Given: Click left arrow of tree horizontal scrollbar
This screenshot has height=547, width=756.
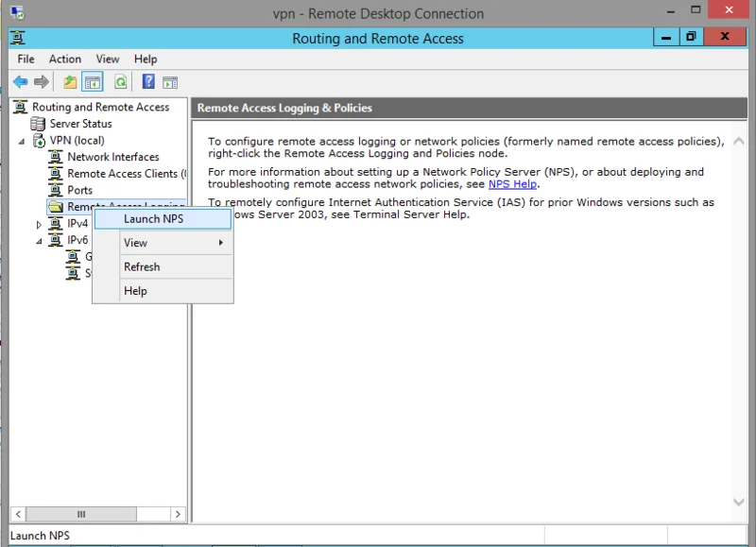Looking at the screenshot, I should click(18, 514).
